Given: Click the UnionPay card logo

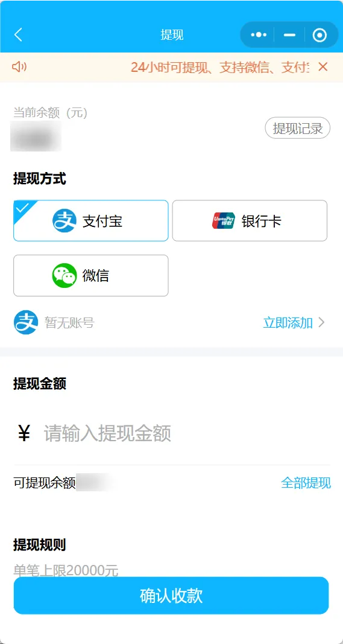Looking at the screenshot, I should tap(224, 220).
